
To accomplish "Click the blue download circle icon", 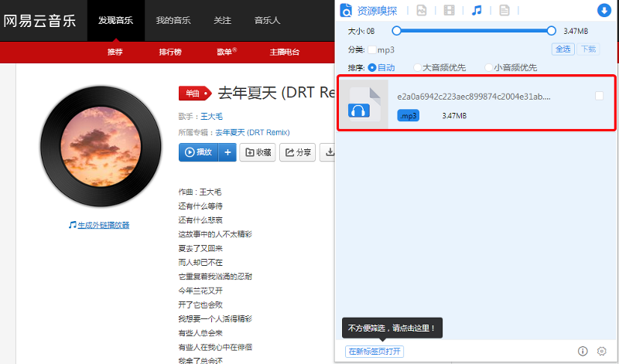I will [x=604, y=10].
